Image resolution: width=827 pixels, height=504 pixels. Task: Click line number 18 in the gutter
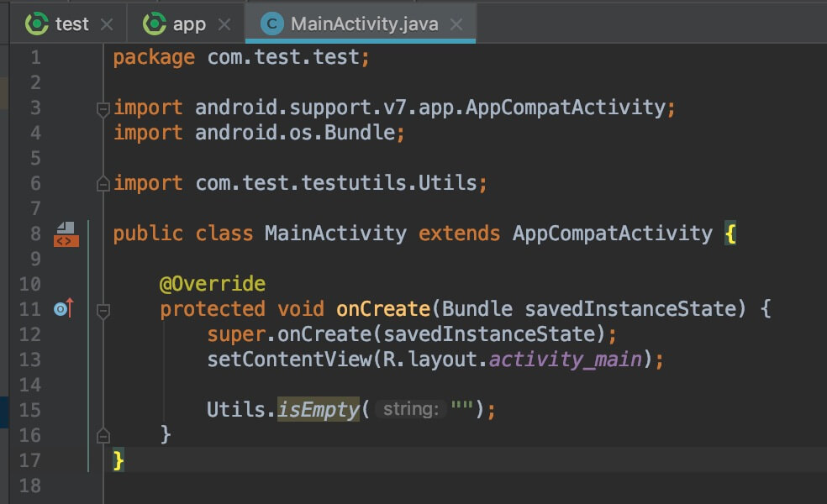click(x=29, y=486)
